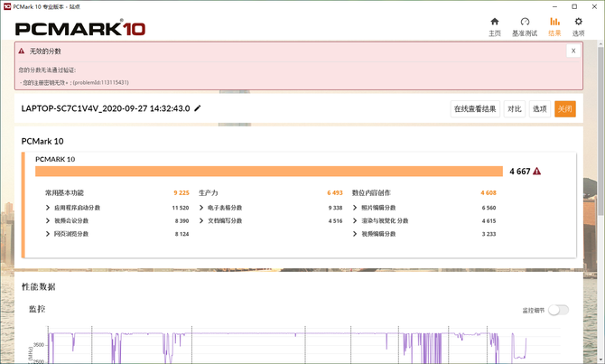Image resolution: width=605 pixels, height=364 pixels.
Task: Click 在线查看结果 button
Action: point(475,108)
